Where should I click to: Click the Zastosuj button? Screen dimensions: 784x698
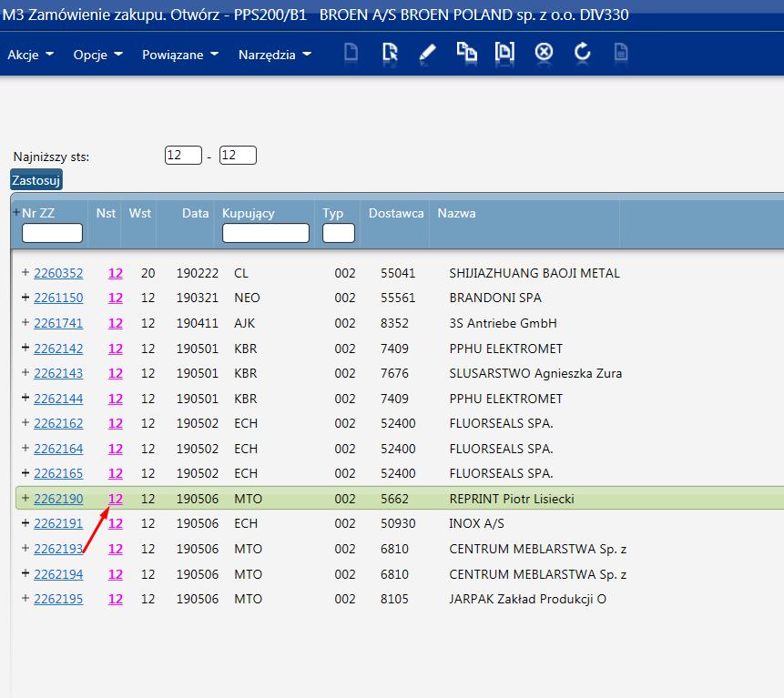(x=36, y=180)
